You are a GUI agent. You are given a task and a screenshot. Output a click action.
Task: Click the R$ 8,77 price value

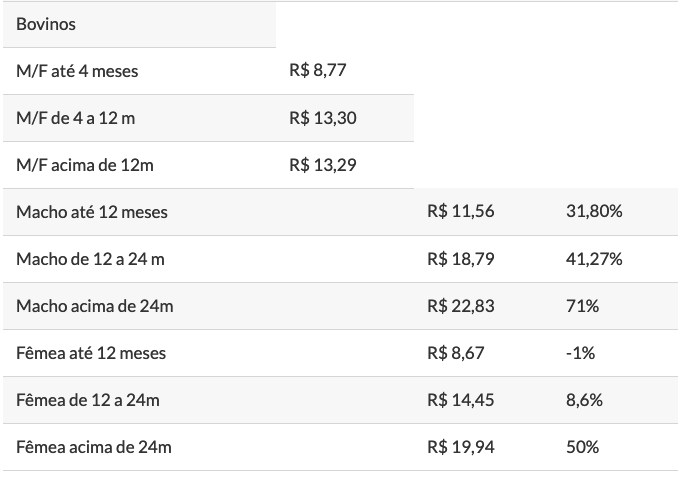318,70
